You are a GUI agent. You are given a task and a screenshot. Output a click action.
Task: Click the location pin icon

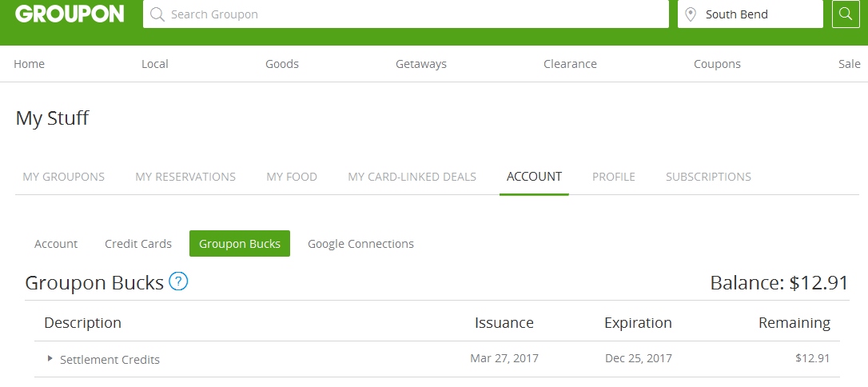coord(691,14)
